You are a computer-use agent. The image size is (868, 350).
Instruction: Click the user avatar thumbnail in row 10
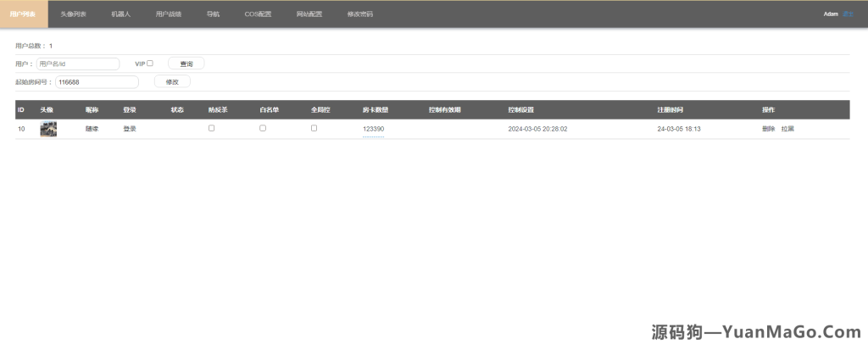click(48, 129)
